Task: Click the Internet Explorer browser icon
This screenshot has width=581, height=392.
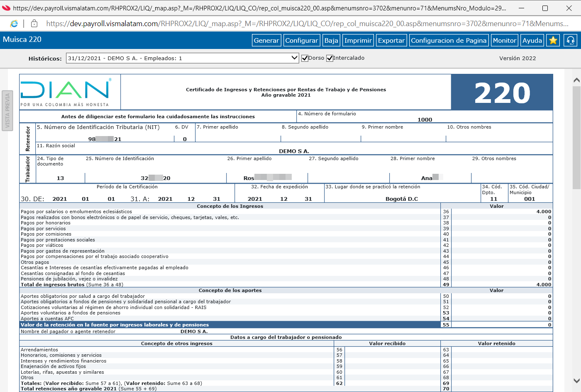Action: (x=14, y=24)
